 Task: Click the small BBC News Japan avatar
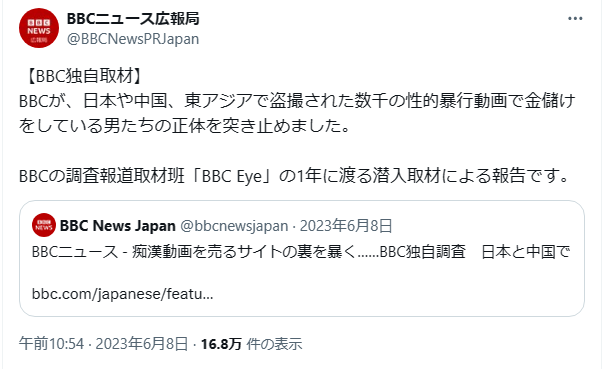pos(44,225)
